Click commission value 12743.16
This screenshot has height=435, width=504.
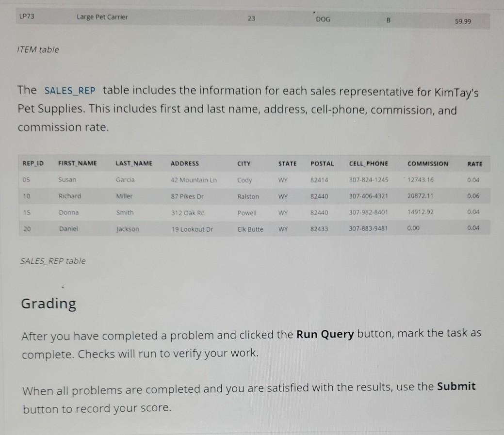[x=421, y=179]
